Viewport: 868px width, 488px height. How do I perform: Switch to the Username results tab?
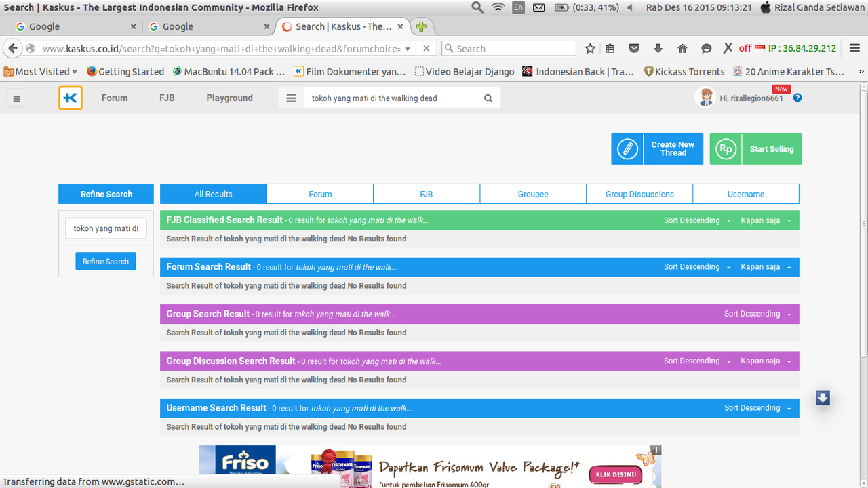[746, 194]
